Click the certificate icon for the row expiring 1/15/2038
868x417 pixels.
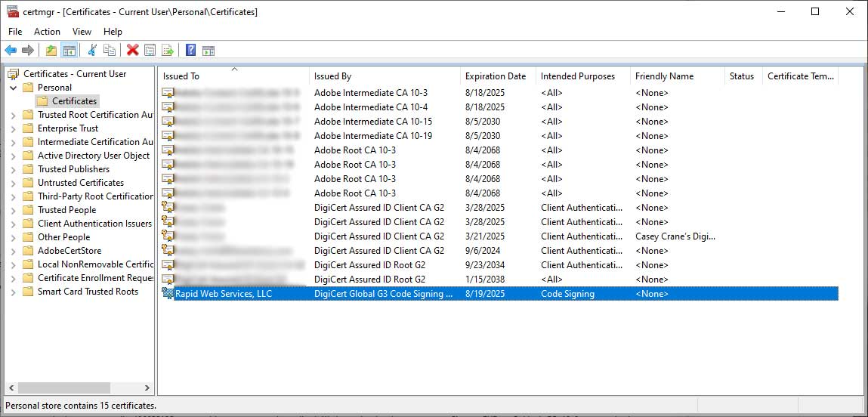(x=168, y=279)
